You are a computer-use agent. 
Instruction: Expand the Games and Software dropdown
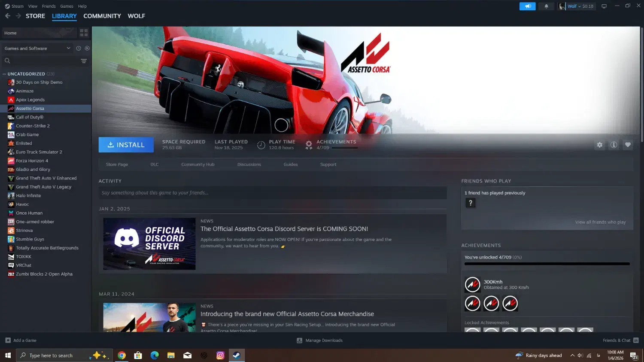[x=68, y=49]
